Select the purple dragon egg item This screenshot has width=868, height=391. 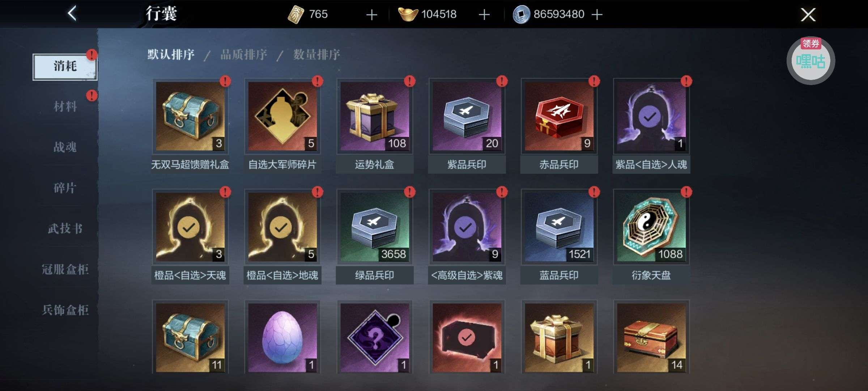pyautogui.click(x=282, y=337)
